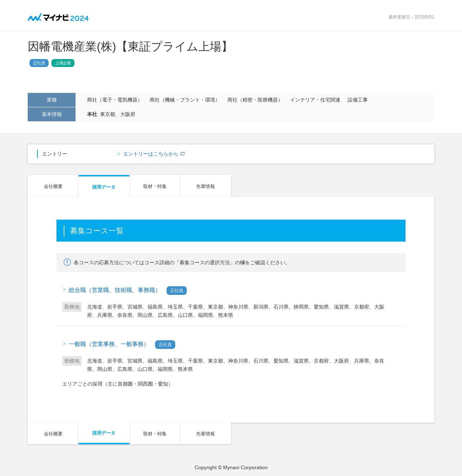Click the マイナビ2024 logo
Viewport: 462px width, 476px height.
[58, 17]
